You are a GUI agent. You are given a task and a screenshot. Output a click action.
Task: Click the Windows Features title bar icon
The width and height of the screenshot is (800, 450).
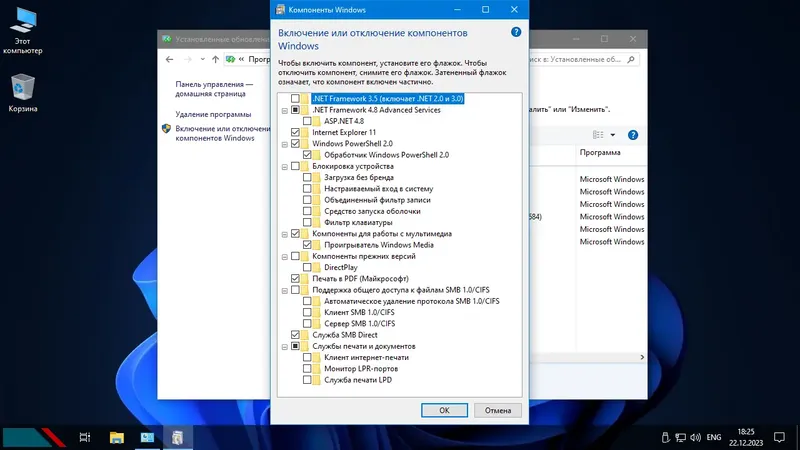pos(280,9)
